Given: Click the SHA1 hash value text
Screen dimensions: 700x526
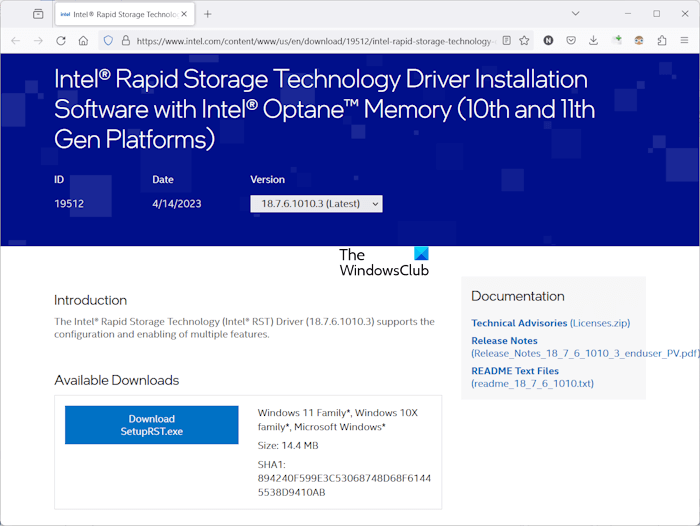Looking at the screenshot, I should tap(344, 485).
